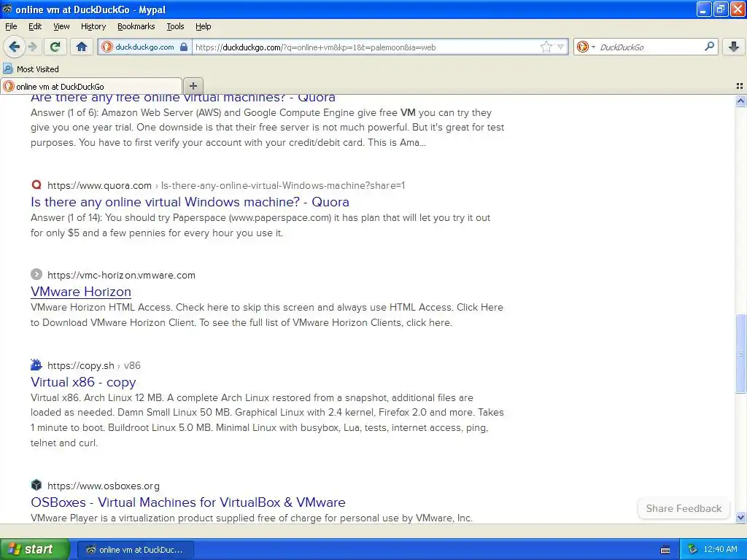The image size is (747, 560).
Task: Open the History menu
Action: (x=93, y=26)
